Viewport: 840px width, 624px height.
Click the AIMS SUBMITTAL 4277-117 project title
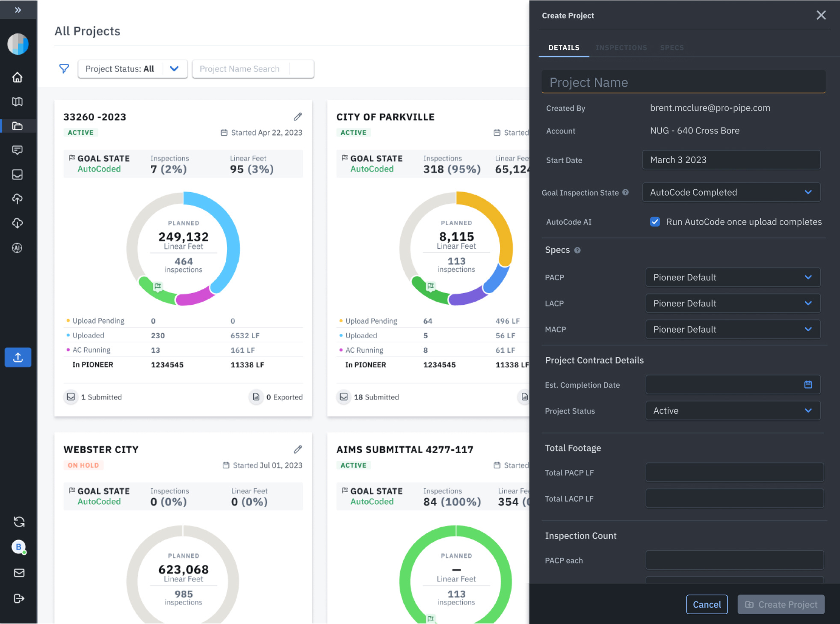(x=405, y=450)
